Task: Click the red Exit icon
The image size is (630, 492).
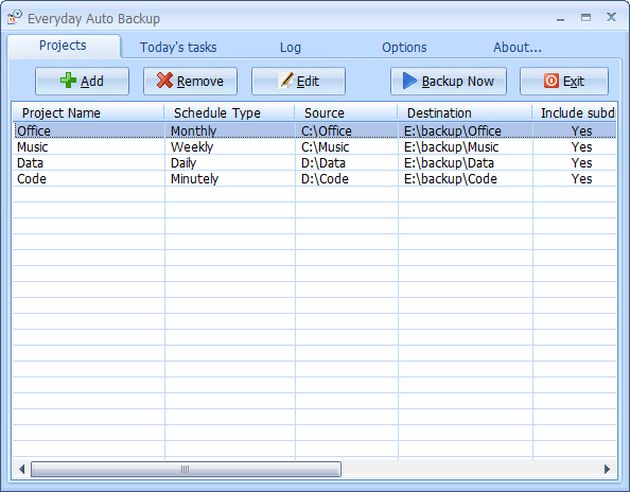Action: pos(551,81)
